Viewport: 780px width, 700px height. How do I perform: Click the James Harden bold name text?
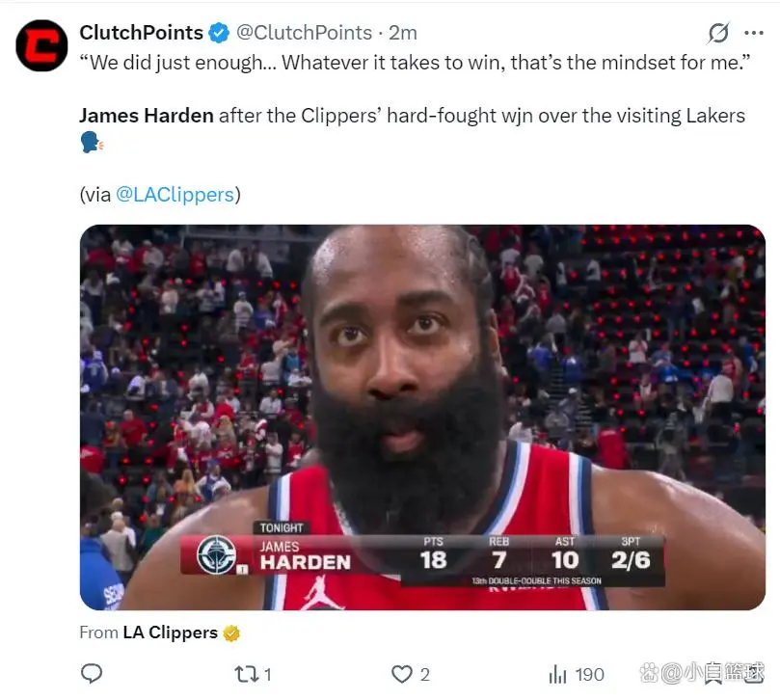click(147, 116)
